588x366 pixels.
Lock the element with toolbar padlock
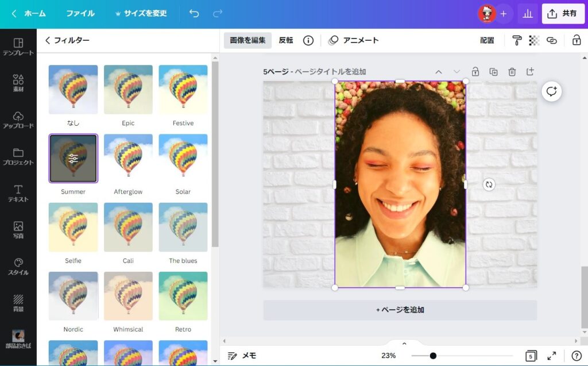(x=577, y=40)
